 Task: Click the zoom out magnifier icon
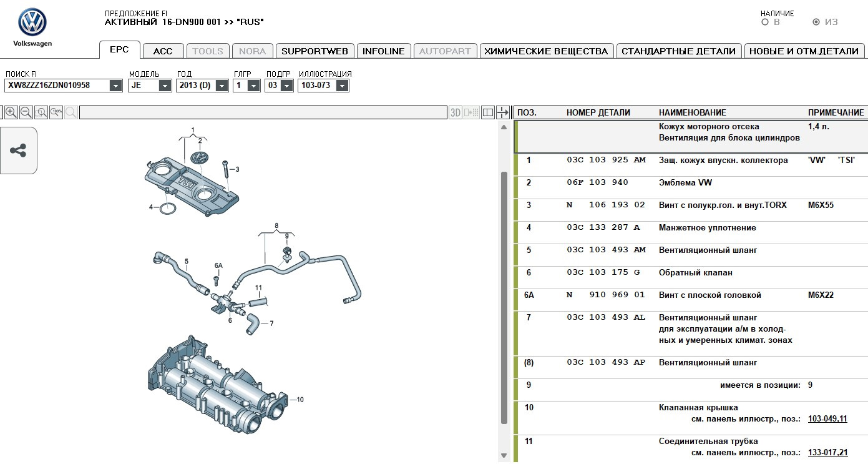[x=26, y=112]
